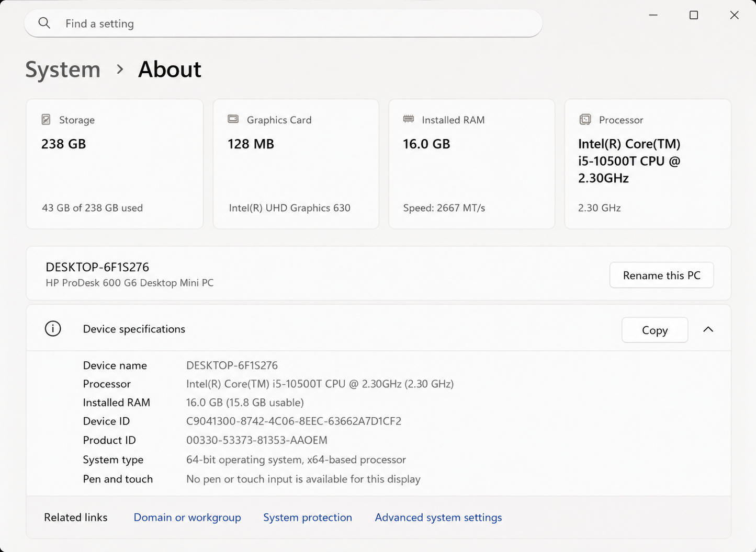Click the breadcrumb chevron separator
This screenshot has width=756, height=552.
(120, 70)
